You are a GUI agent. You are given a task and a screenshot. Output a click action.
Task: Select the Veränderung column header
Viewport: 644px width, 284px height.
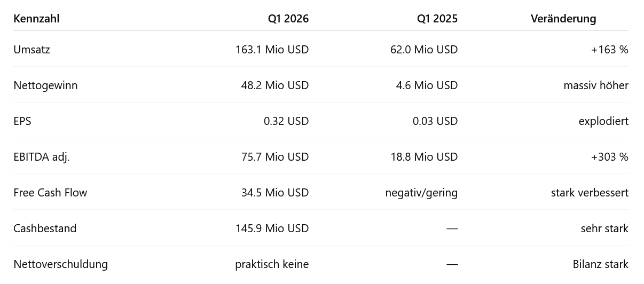pyautogui.click(x=563, y=19)
